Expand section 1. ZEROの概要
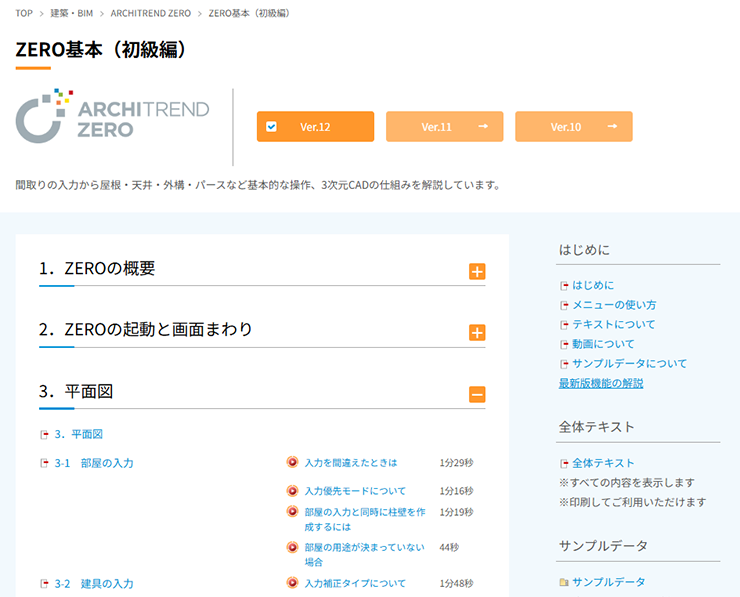Screen dimensions: 740x597 tap(477, 272)
